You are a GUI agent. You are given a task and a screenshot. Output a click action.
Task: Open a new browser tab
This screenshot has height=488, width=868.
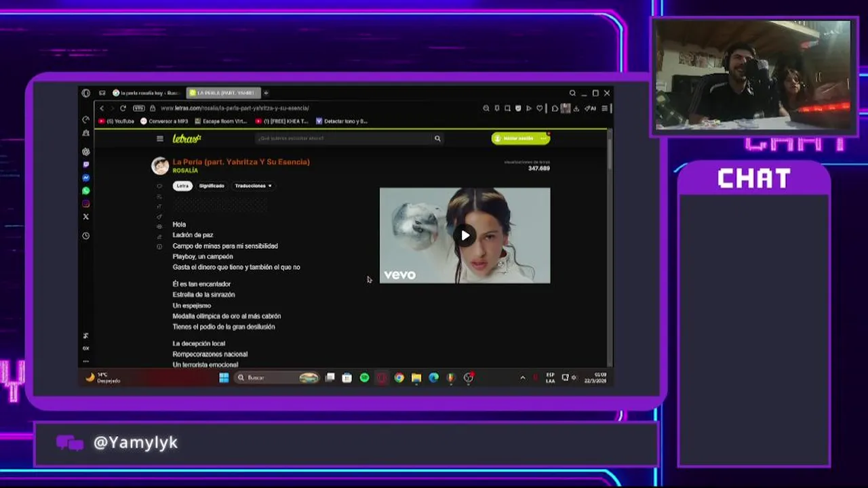coord(266,93)
